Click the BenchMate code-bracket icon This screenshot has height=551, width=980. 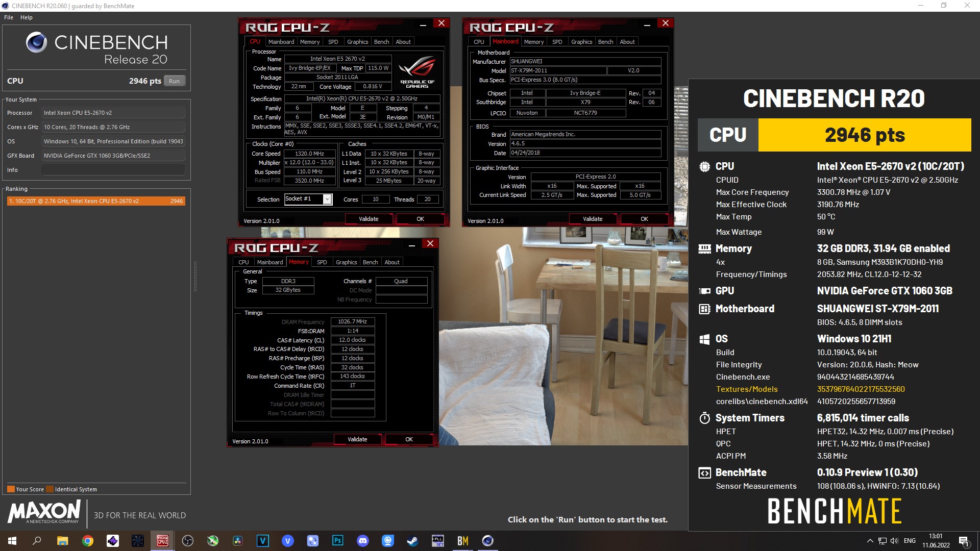pos(704,473)
